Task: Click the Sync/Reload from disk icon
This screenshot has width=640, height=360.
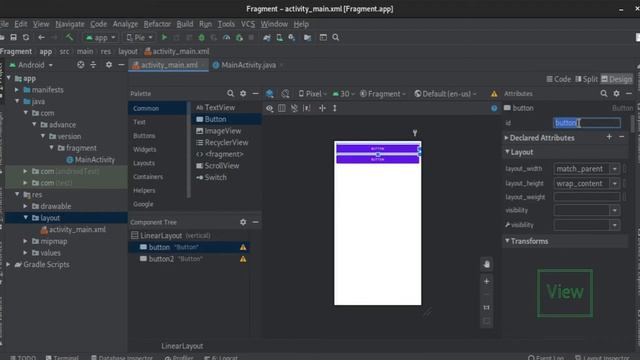Action: [x=26, y=38]
